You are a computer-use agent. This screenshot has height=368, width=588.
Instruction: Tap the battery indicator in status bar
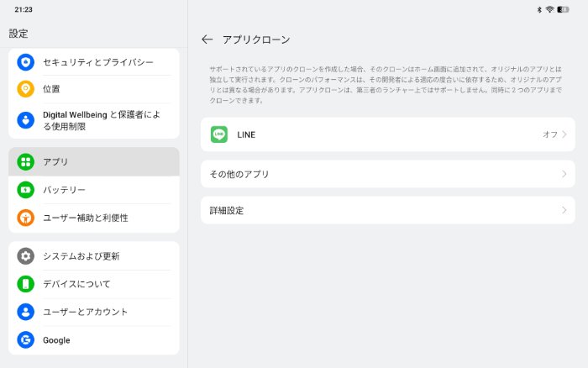(x=563, y=9)
